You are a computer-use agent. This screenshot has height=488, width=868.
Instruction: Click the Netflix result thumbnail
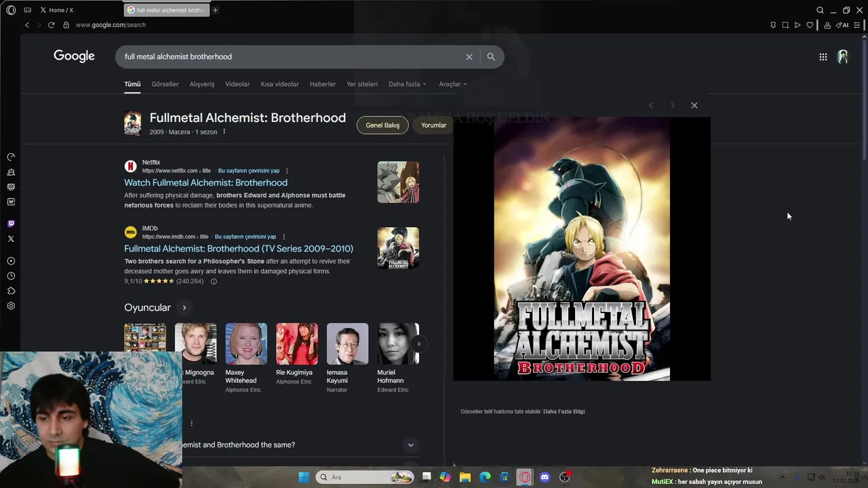tap(398, 182)
